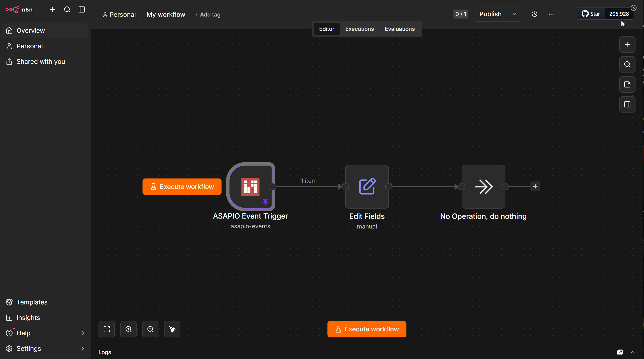This screenshot has width=644, height=359.
Task: Add a node with canvas plus button
Action: tap(627, 44)
